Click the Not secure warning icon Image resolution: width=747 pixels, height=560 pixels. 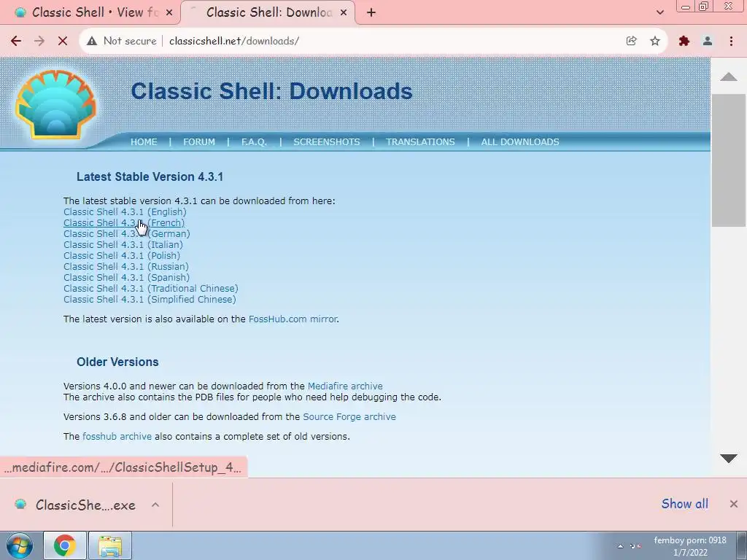pyautogui.click(x=92, y=41)
